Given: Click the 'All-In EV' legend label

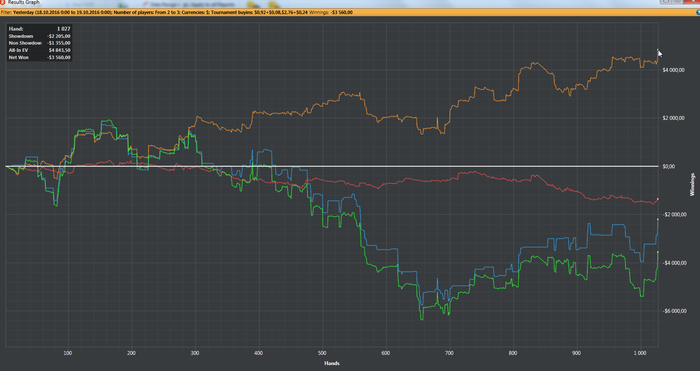Looking at the screenshot, I should tap(18, 50).
